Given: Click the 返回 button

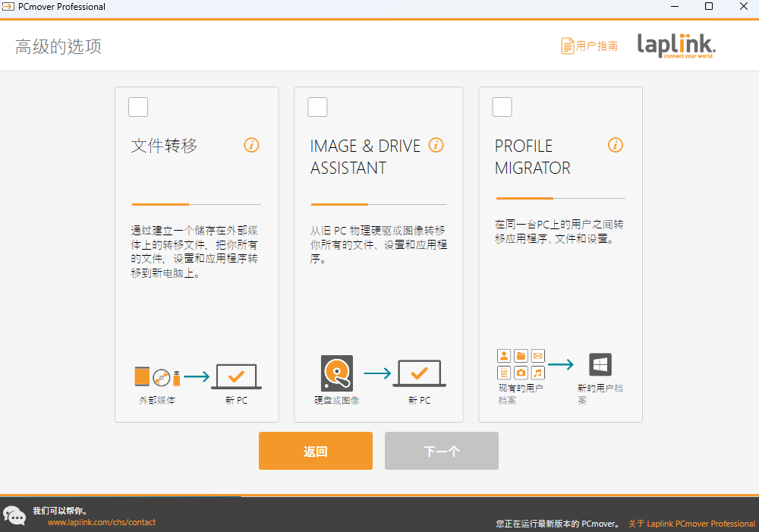Looking at the screenshot, I should coord(316,451).
